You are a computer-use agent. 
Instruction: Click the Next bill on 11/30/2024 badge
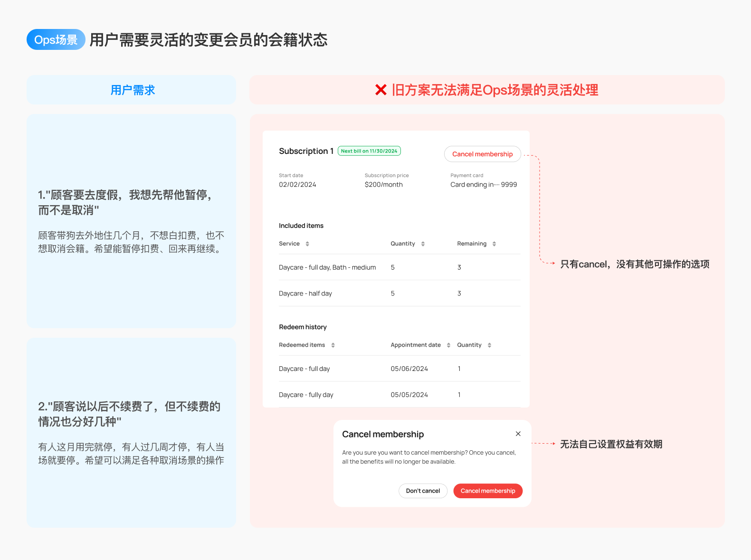pos(369,151)
